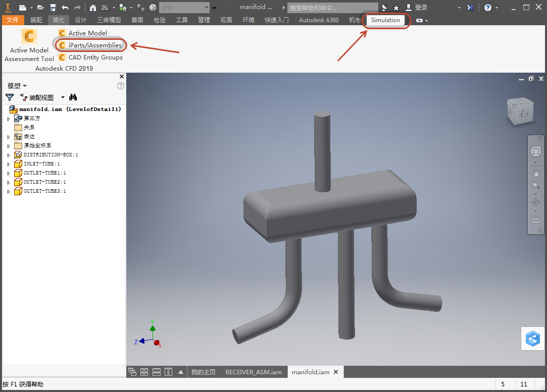Open the new-file dropdown arrow
Screen dimensions: 547x392
pyautogui.click(x=31, y=8)
